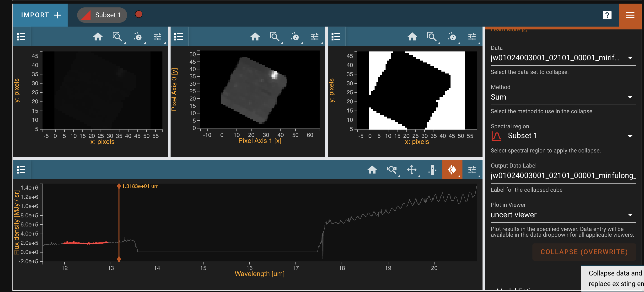This screenshot has height=292, width=644.
Task: Open the data menu of flux viewer
Action: click(21, 37)
